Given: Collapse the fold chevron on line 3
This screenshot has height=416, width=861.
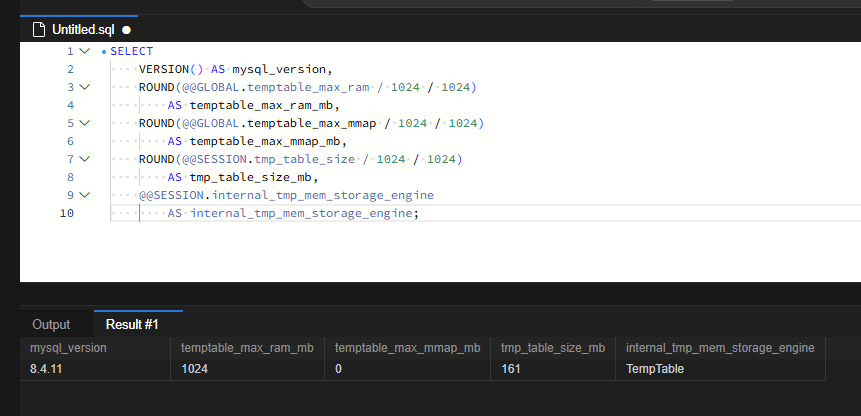Looking at the screenshot, I should pos(84,87).
